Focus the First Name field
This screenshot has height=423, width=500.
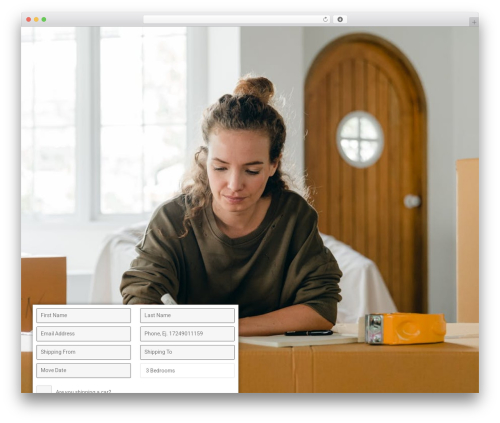tap(83, 315)
